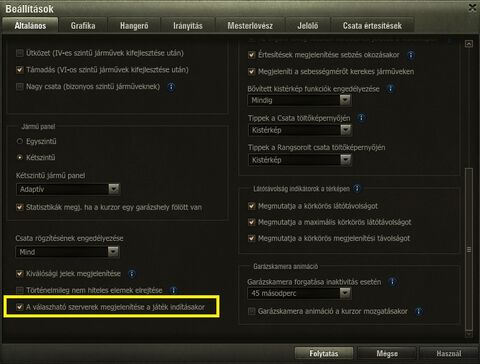Viewport: 480px width, 364px height.
Task: Click the Folytatás button
Action: [324, 353]
